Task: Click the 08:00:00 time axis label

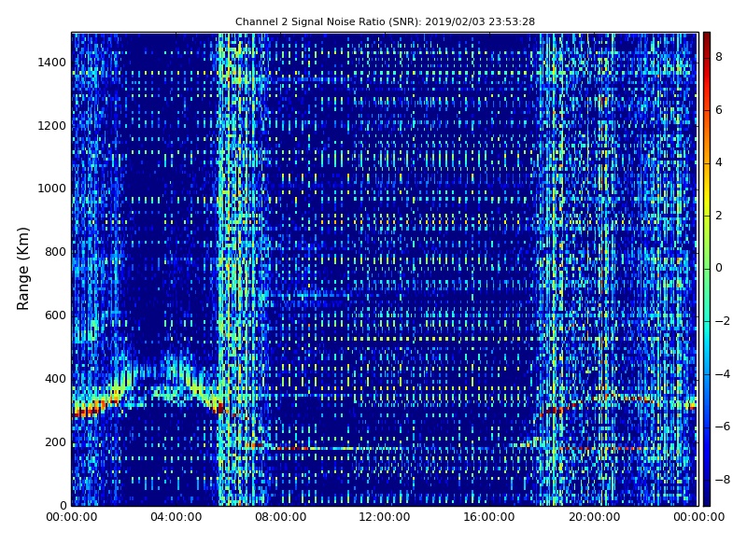Action: pyautogui.click(x=281, y=517)
